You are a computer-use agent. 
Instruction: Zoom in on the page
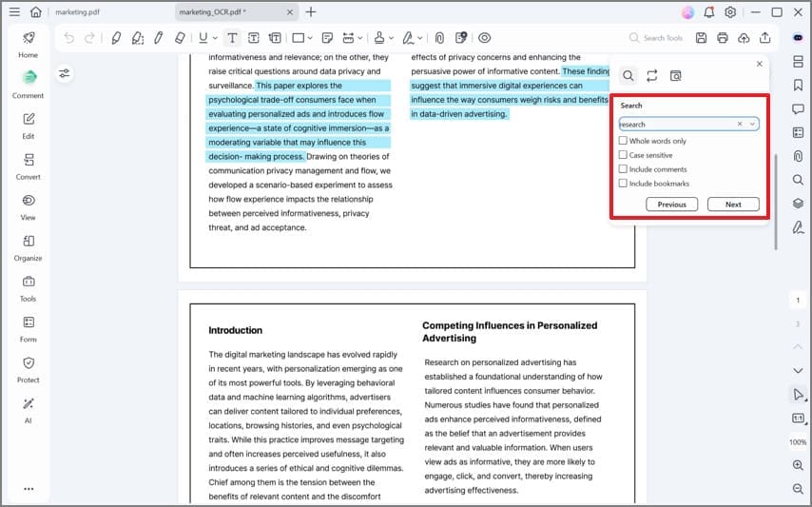point(798,465)
